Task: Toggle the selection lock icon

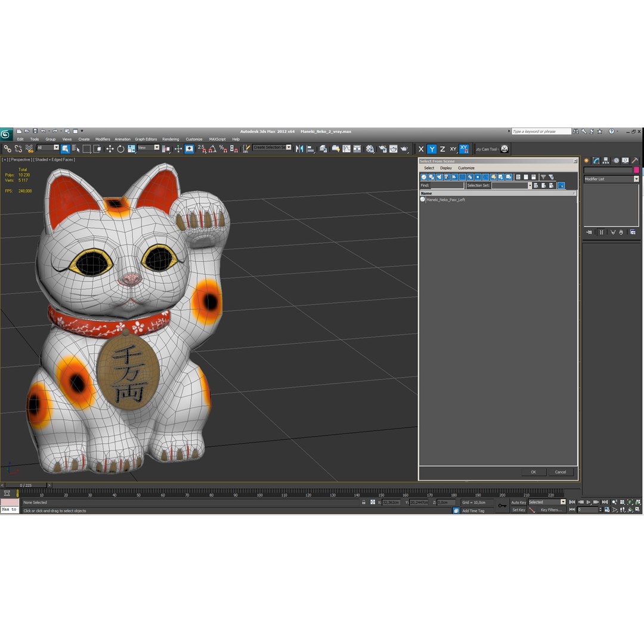Action: 364,502
